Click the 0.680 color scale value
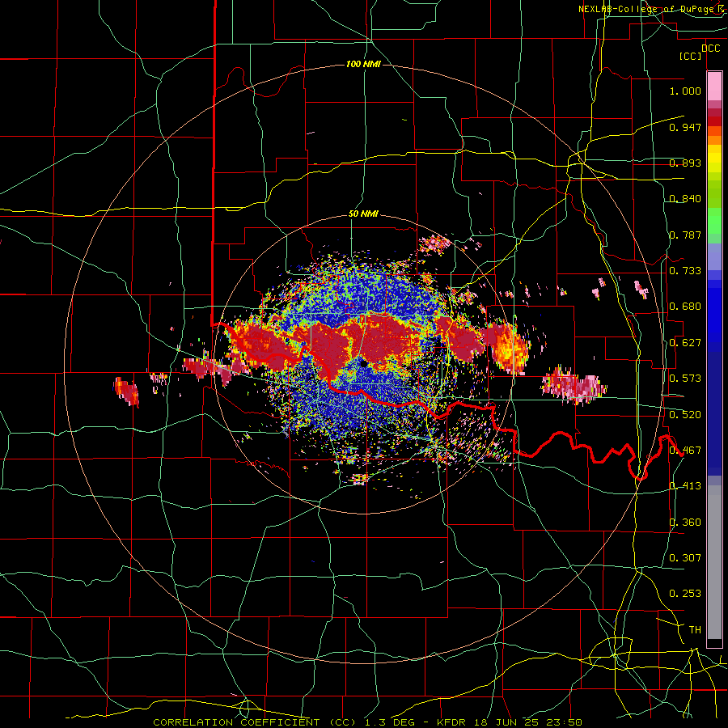This screenshot has height=728, width=728. [x=685, y=307]
